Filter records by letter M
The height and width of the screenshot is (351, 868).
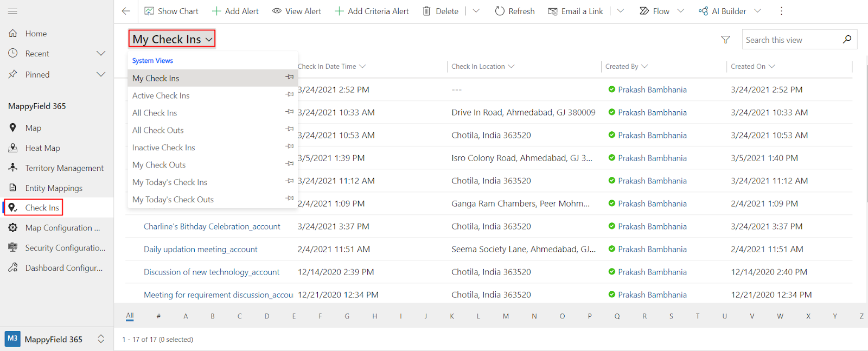click(x=506, y=316)
